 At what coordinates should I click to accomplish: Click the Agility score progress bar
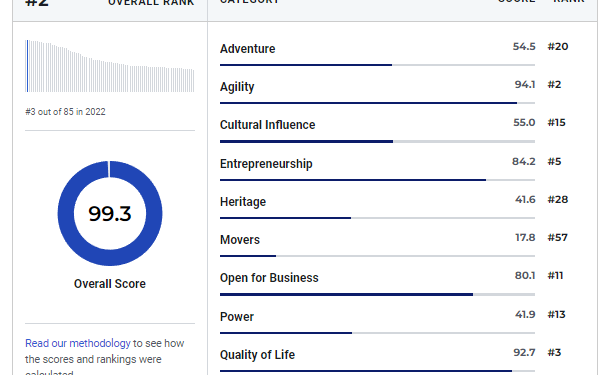377,103
